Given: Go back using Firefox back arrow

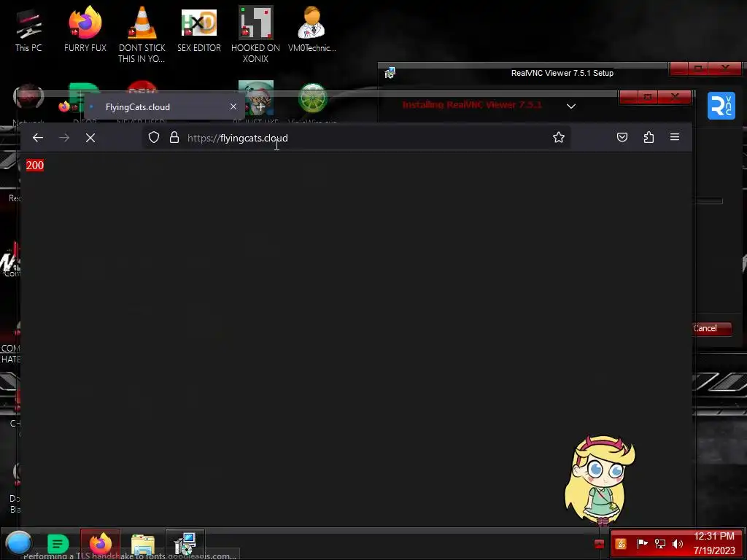Looking at the screenshot, I should pyautogui.click(x=38, y=138).
